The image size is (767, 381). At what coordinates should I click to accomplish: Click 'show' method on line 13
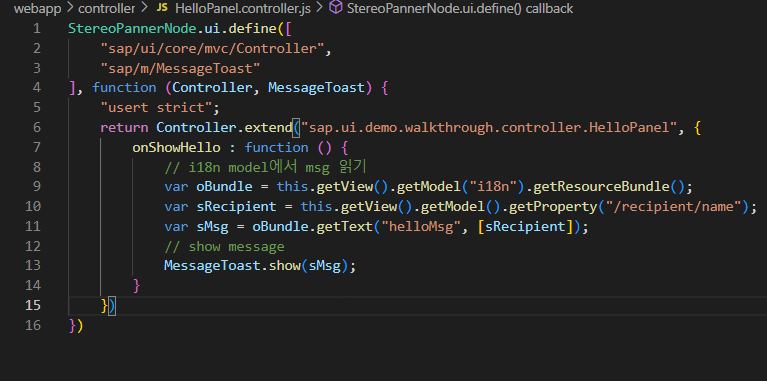(x=284, y=266)
